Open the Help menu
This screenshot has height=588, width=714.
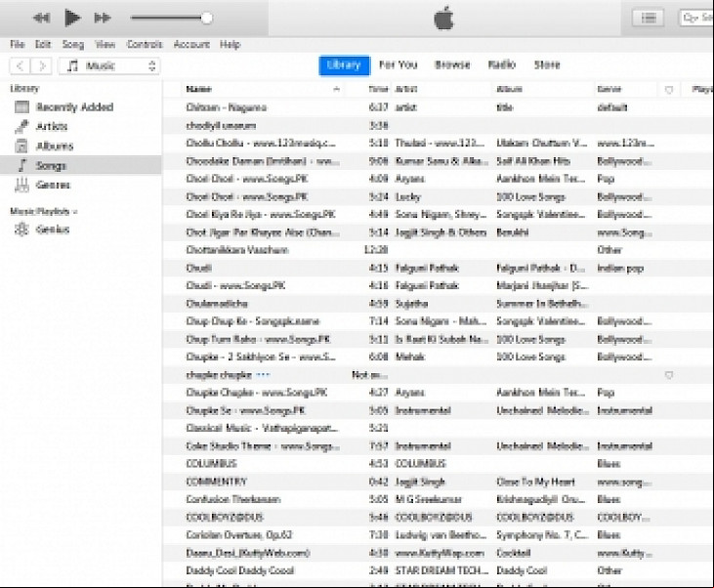(x=230, y=44)
